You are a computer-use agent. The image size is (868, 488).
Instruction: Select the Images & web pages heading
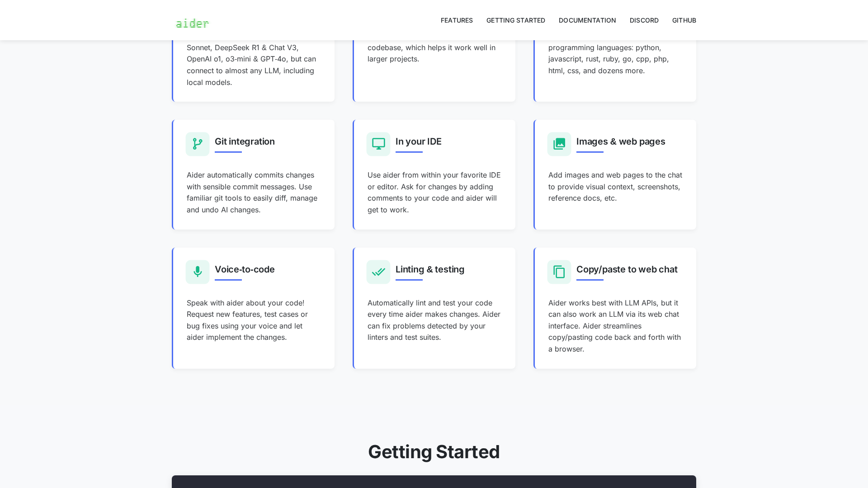[x=620, y=141]
